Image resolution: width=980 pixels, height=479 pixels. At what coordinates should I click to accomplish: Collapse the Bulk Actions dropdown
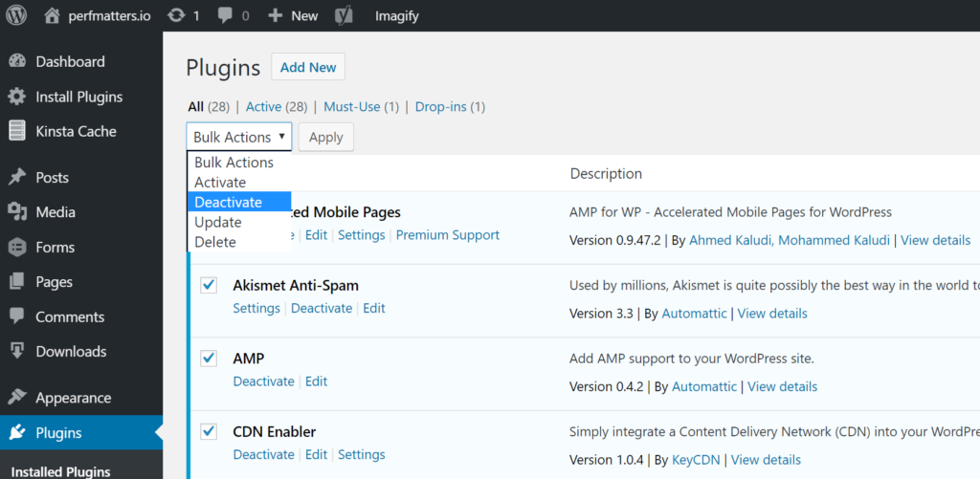[x=239, y=137]
